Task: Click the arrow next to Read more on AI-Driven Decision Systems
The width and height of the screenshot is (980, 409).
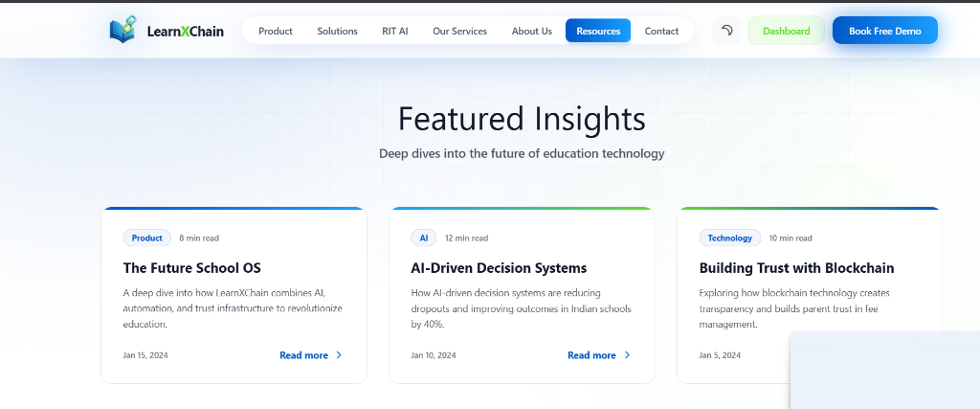Action: [x=627, y=355]
